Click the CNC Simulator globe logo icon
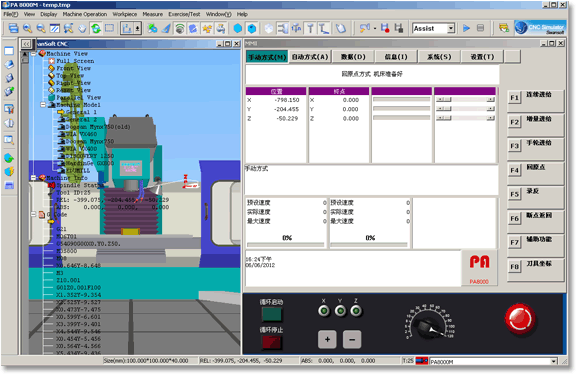581x381 pixels. click(521, 28)
